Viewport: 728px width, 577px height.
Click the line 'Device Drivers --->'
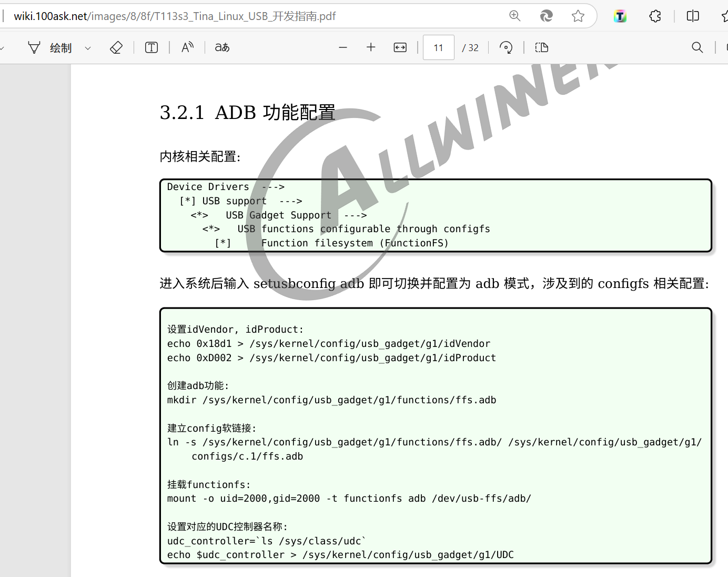click(226, 187)
